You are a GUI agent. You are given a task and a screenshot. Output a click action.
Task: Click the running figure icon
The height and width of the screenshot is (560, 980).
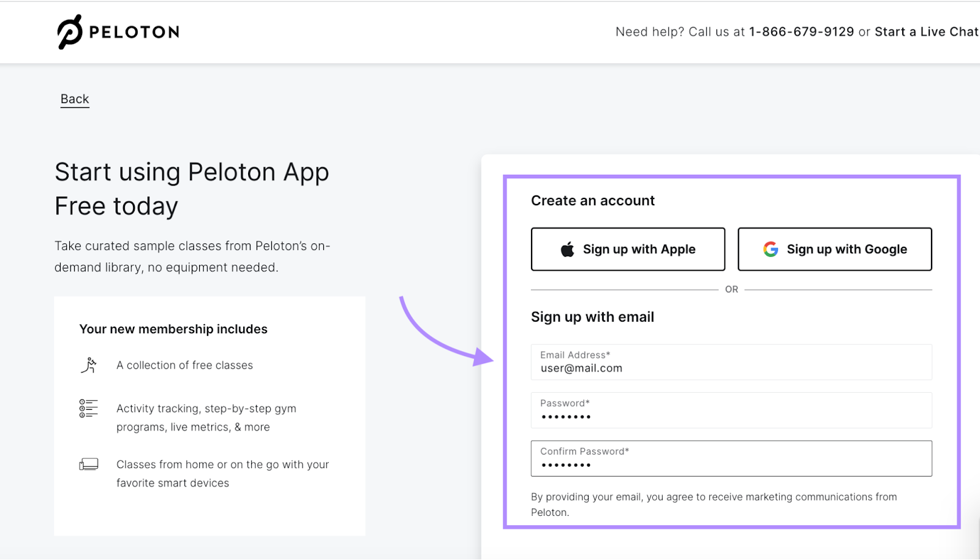click(89, 365)
